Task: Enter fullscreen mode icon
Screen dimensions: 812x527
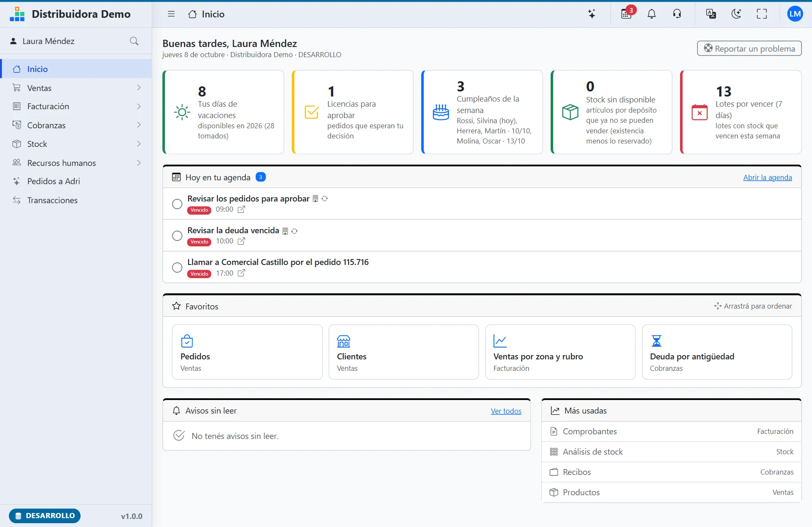Action: coord(762,14)
